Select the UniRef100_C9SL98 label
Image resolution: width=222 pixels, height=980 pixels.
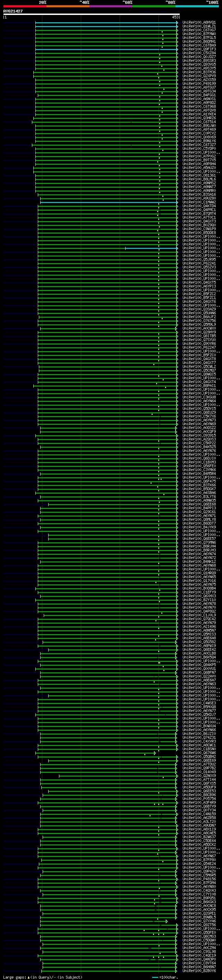(x=199, y=952)
